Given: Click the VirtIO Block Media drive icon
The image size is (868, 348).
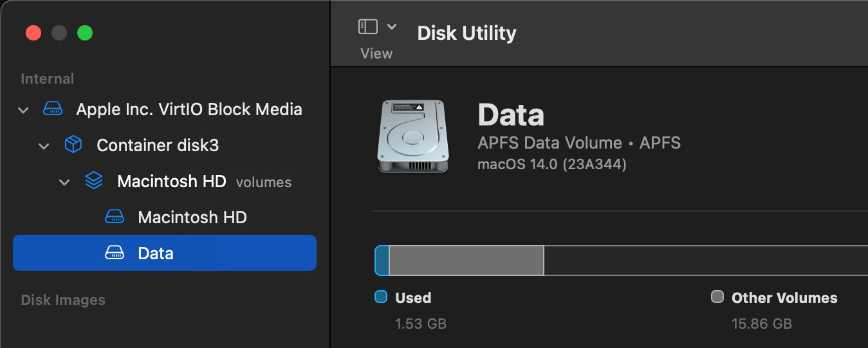Looking at the screenshot, I should (53, 109).
